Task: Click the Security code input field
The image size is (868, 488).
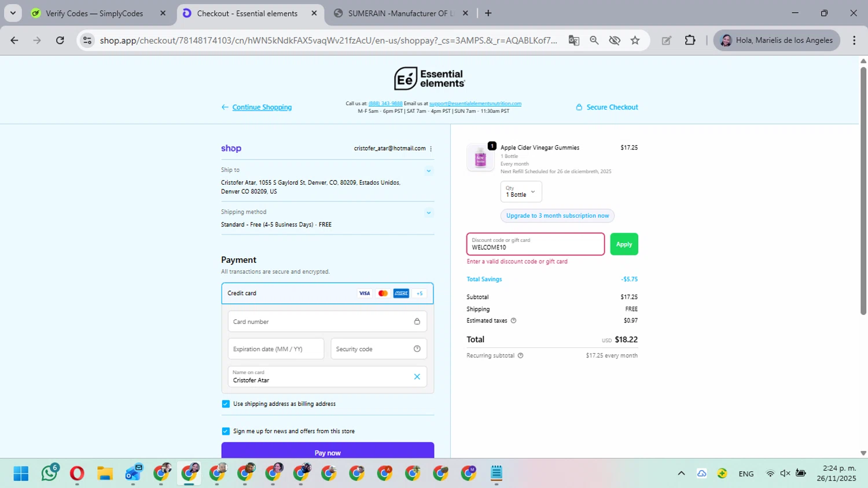Action: tap(378, 348)
